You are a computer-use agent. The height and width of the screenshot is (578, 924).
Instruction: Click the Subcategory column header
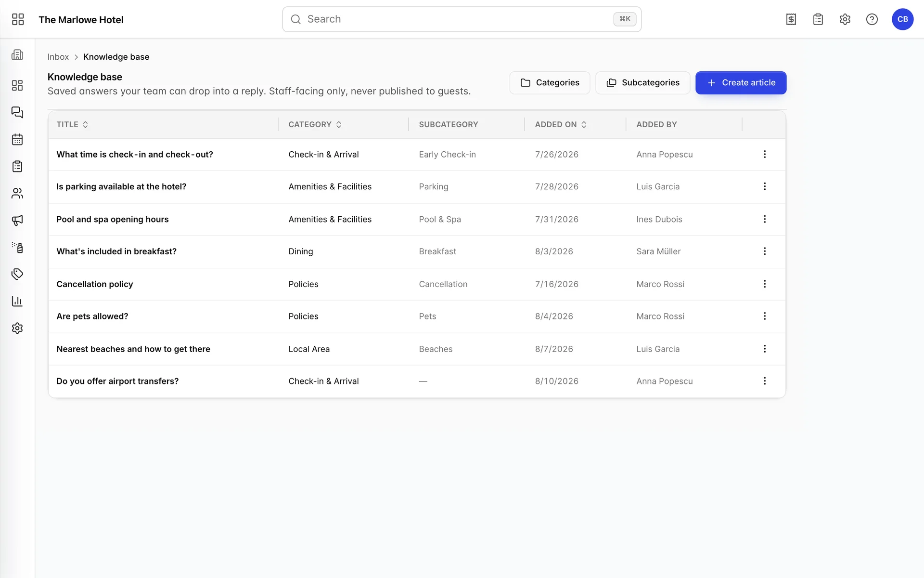point(448,124)
